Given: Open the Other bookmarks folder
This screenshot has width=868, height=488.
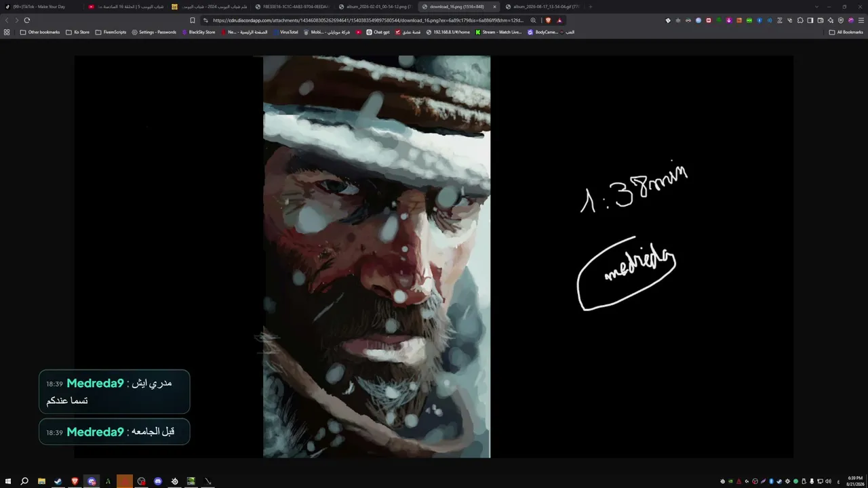Looking at the screenshot, I should [40, 32].
